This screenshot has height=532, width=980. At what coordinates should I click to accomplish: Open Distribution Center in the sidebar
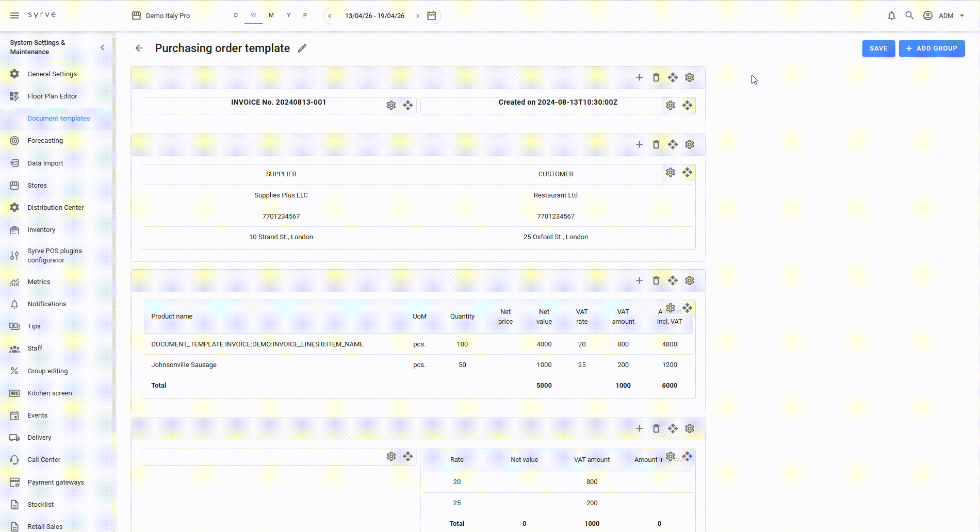point(56,208)
